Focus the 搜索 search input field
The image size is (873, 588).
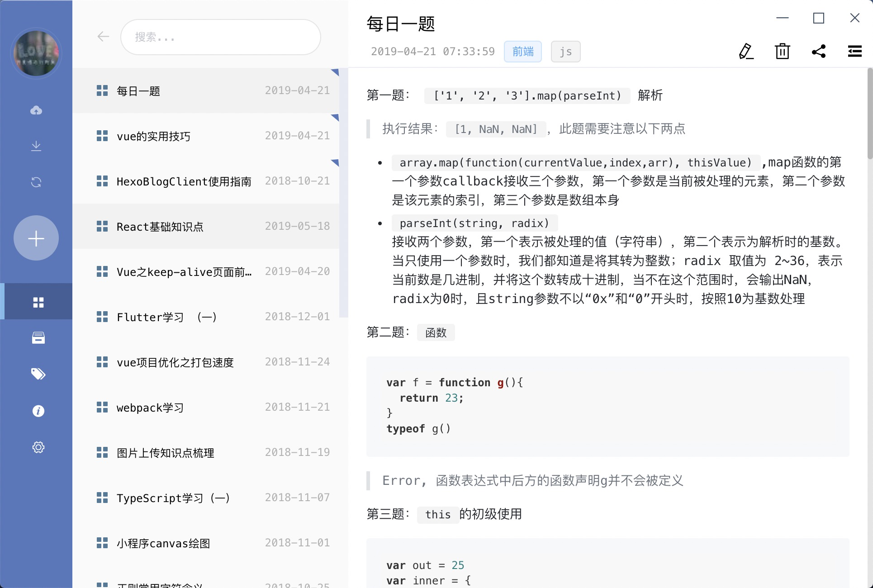[x=221, y=37]
